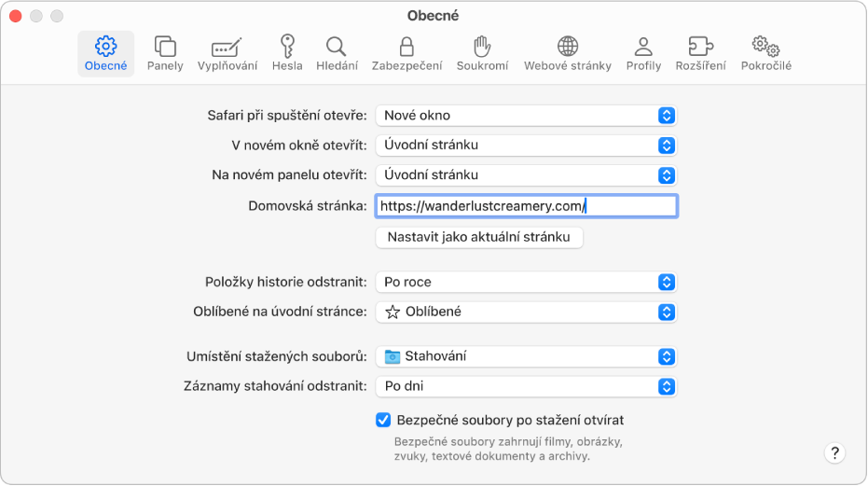Select the Obecné tab
Image resolution: width=868 pixels, height=486 pixels.
click(106, 53)
